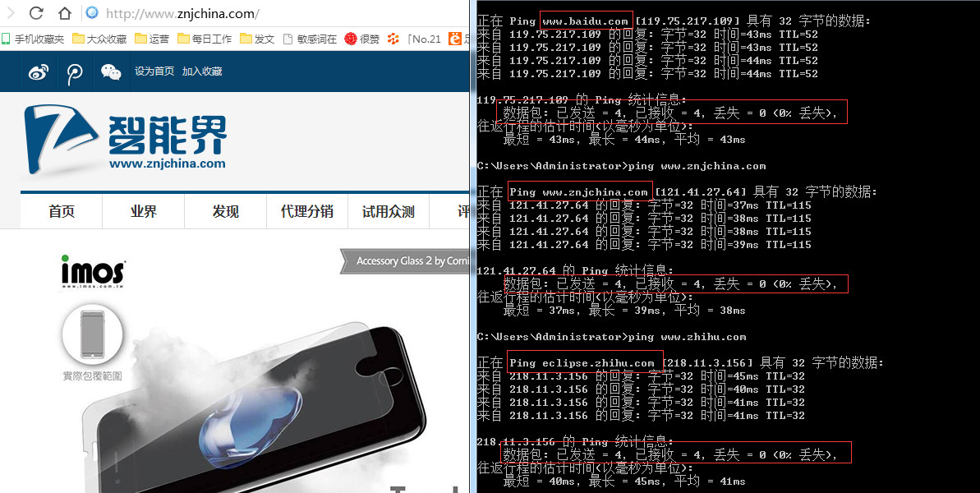Click 'Ping eclipse.zhihu.com [218.11.3.156]' line

[x=680, y=362]
